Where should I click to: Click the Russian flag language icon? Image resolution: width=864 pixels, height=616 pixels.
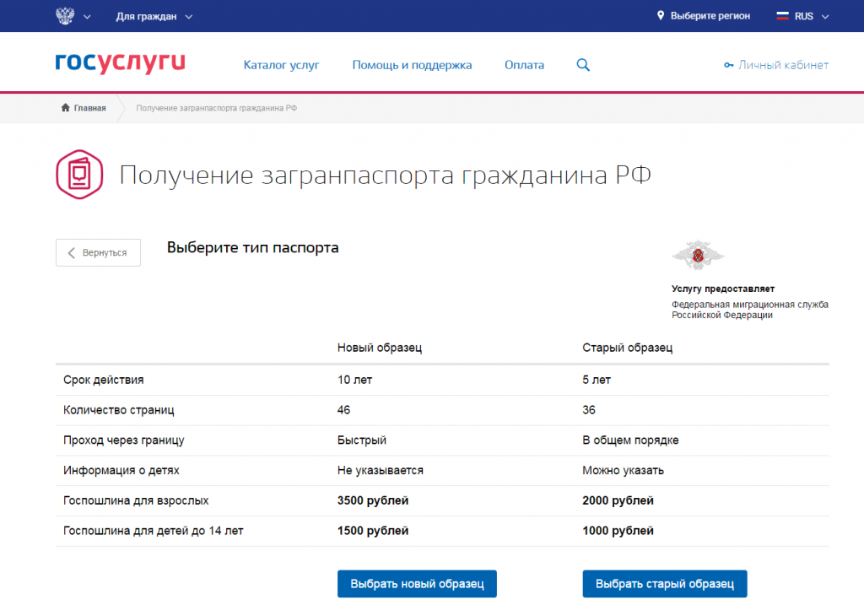point(781,16)
